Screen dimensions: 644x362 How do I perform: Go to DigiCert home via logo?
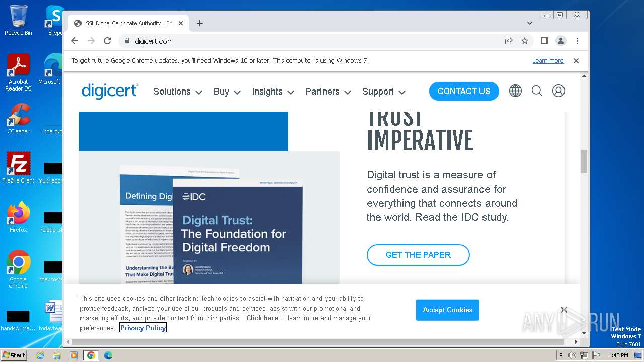110,91
